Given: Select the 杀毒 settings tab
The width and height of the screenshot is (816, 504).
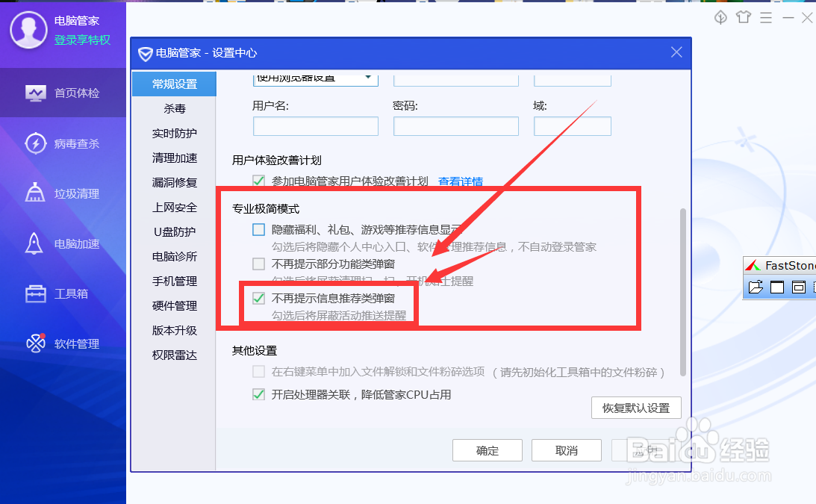Looking at the screenshot, I should pos(175,109).
